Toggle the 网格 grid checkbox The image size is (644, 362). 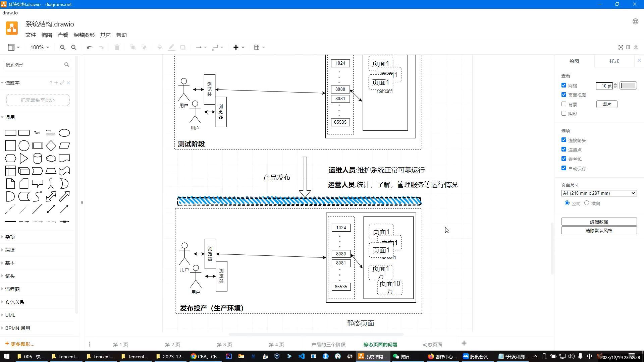tap(563, 85)
